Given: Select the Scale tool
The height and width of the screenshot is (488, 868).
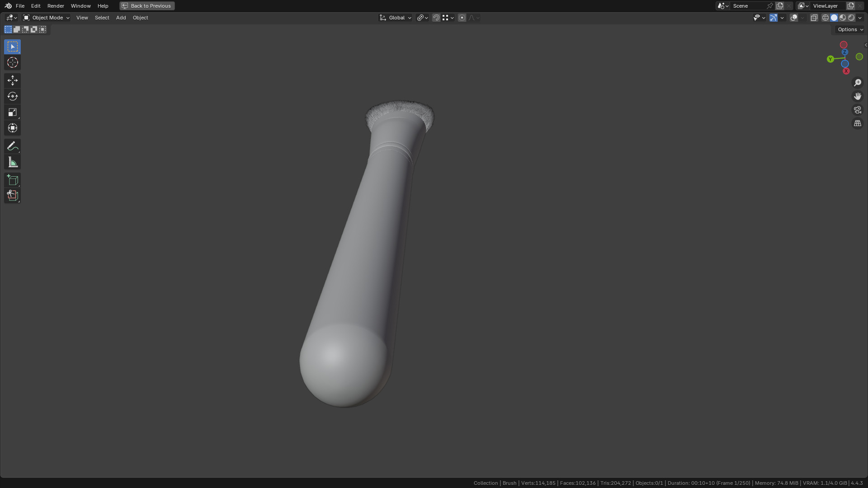Looking at the screenshot, I should 12,112.
